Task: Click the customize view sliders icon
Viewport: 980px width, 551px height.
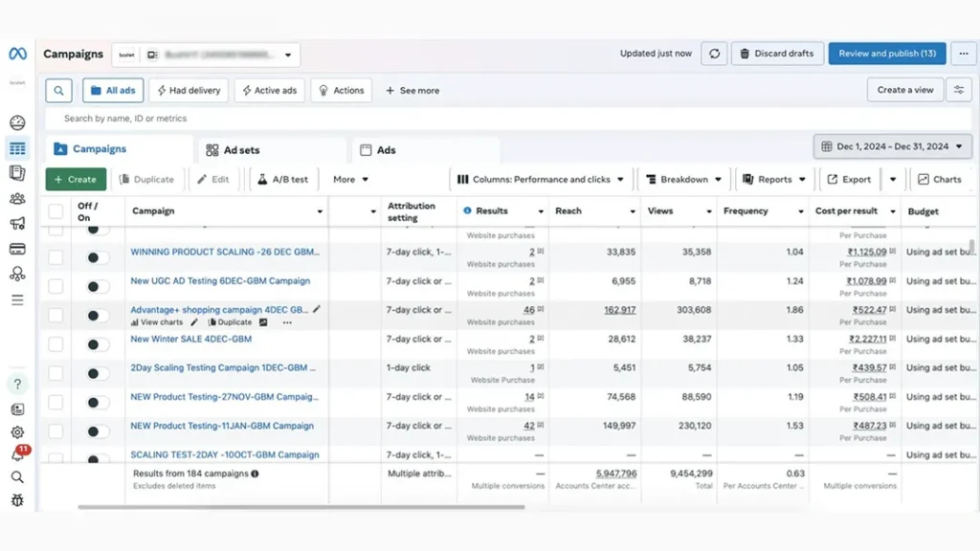Action: pyautogui.click(x=958, y=90)
